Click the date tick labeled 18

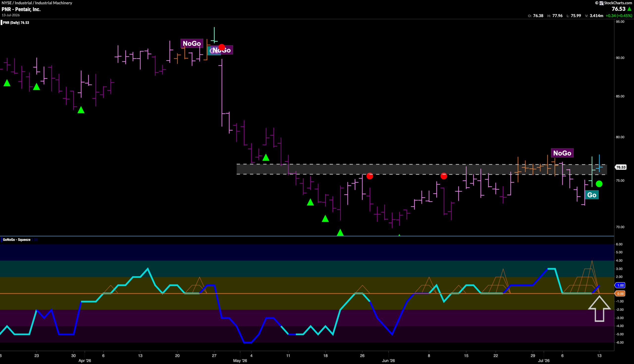(325, 356)
